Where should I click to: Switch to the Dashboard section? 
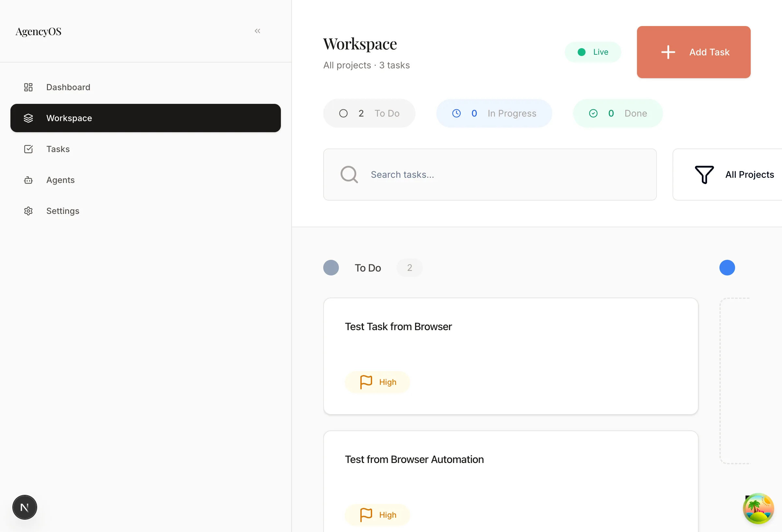[x=68, y=87]
